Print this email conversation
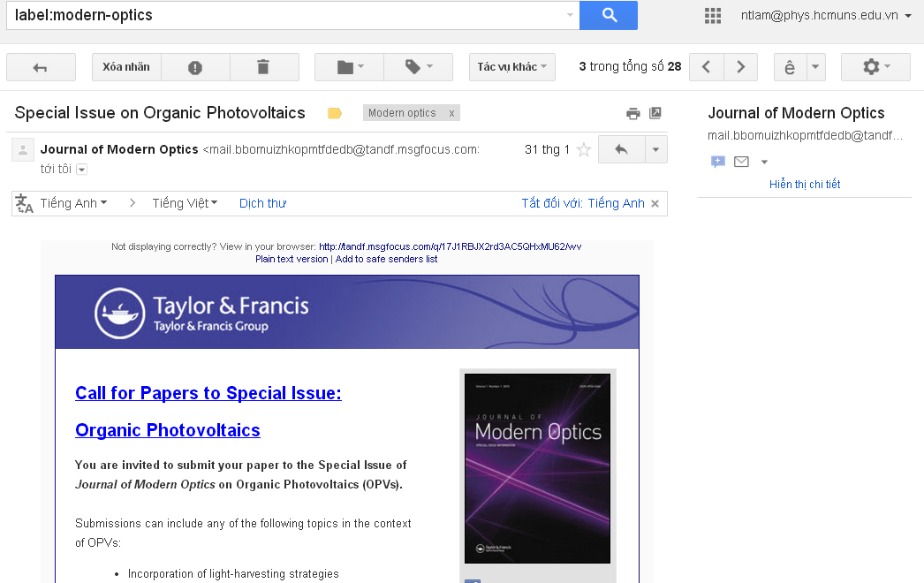 [632, 113]
